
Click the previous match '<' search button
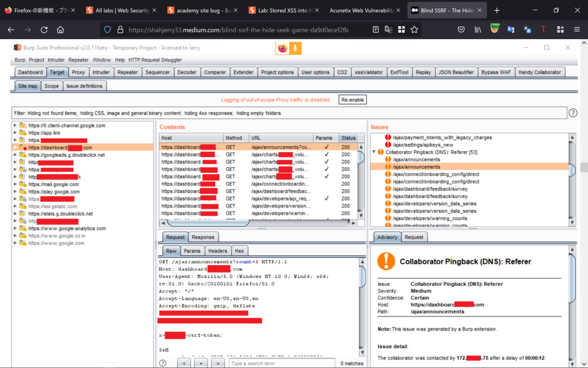pyautogui.click(x=184, y=363)
